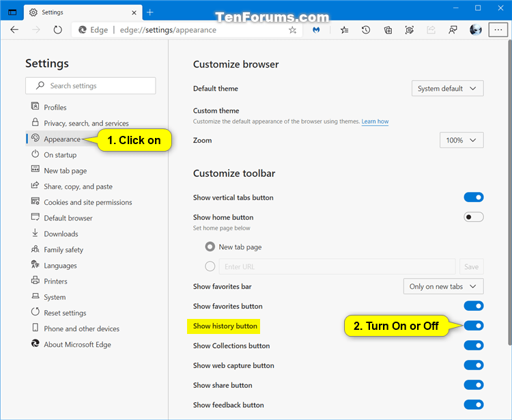
Task: Click the browser Back arrow
Action: (x=14, y=30)
